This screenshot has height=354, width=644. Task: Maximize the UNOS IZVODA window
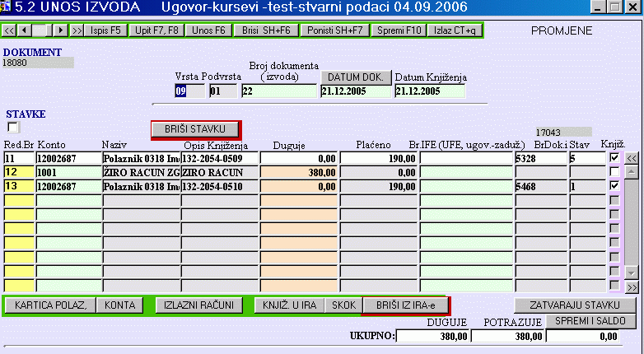tap(614, 7)
